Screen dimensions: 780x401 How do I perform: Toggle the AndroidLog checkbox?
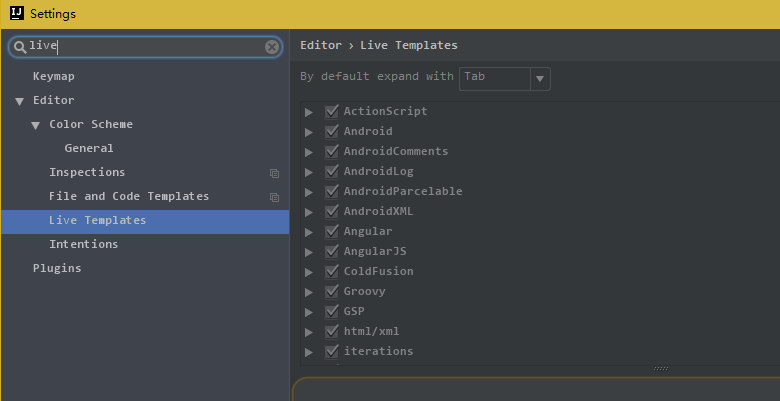click(332, 171)
